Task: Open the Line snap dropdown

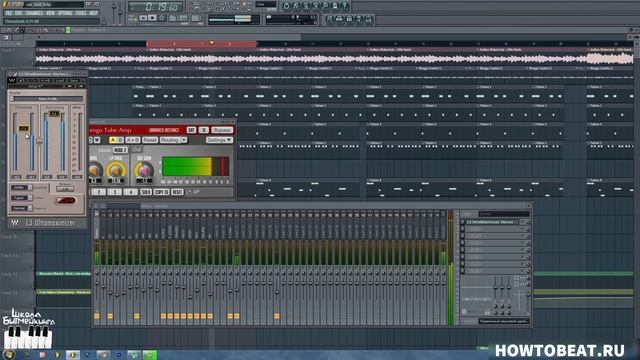Action: [266, 4]
